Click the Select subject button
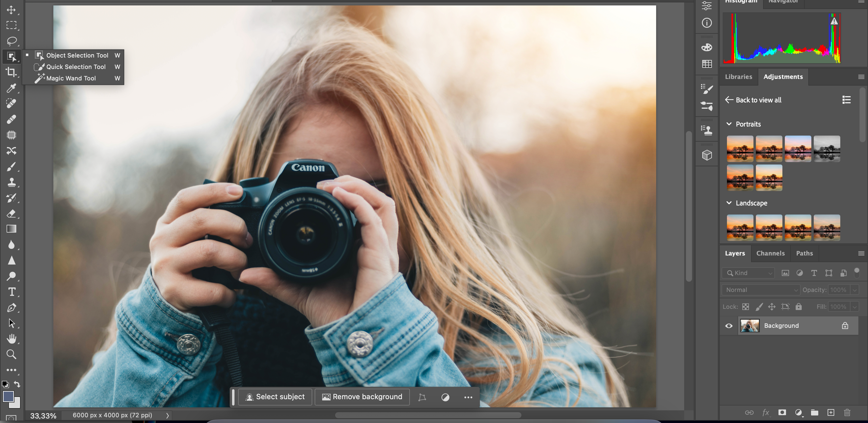Image resolution: width=868 pixels, height=423 pixels. pos(275,397)
